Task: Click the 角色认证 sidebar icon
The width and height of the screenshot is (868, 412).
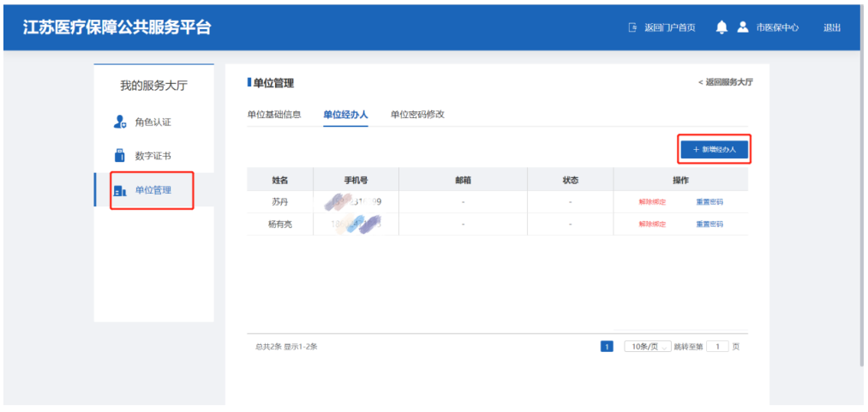Action: click(x=120, y=122)
